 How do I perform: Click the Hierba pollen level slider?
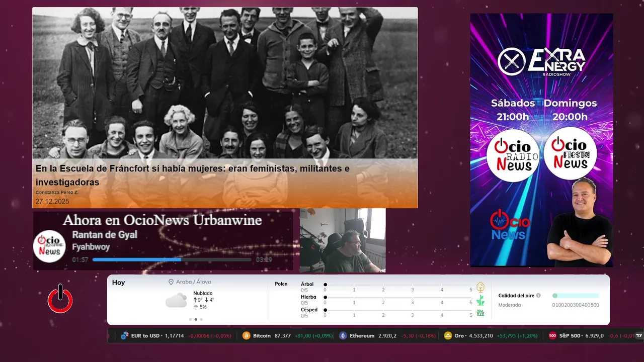398,297
